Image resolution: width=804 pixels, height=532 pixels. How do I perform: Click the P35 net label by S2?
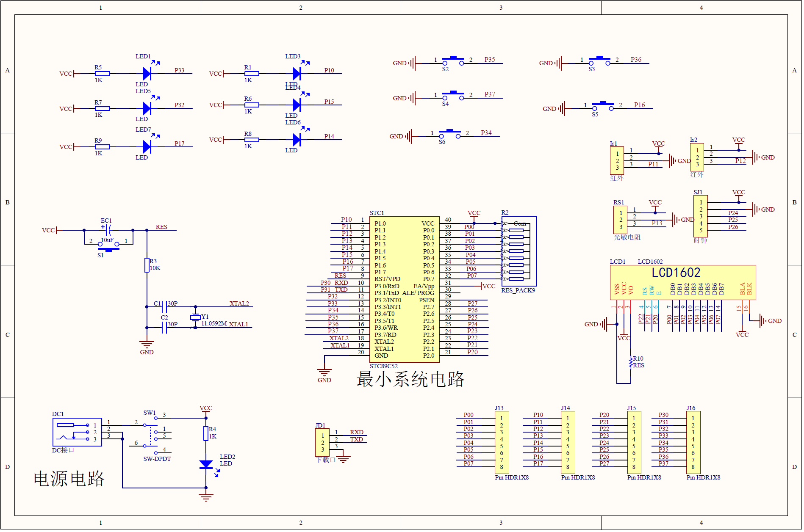(x=490, y=60)
